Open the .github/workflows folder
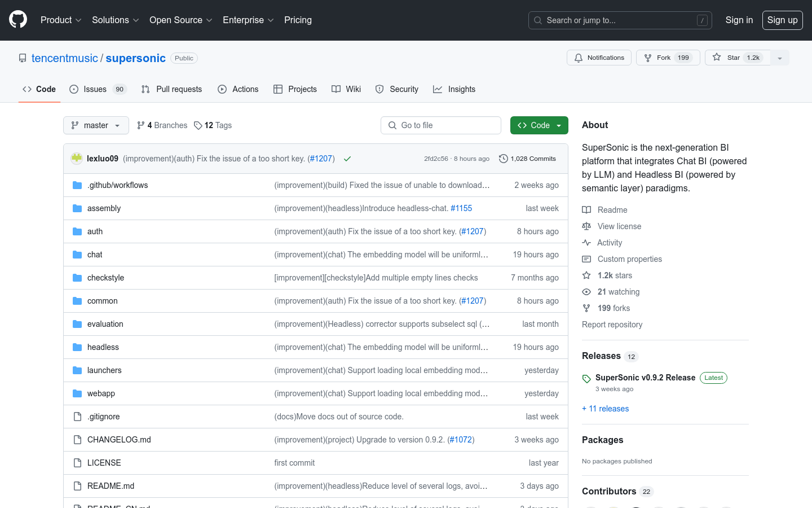 pos(118,185)
